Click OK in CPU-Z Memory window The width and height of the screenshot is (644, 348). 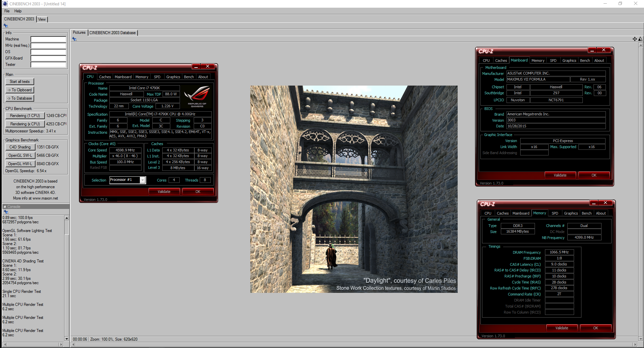595,328
